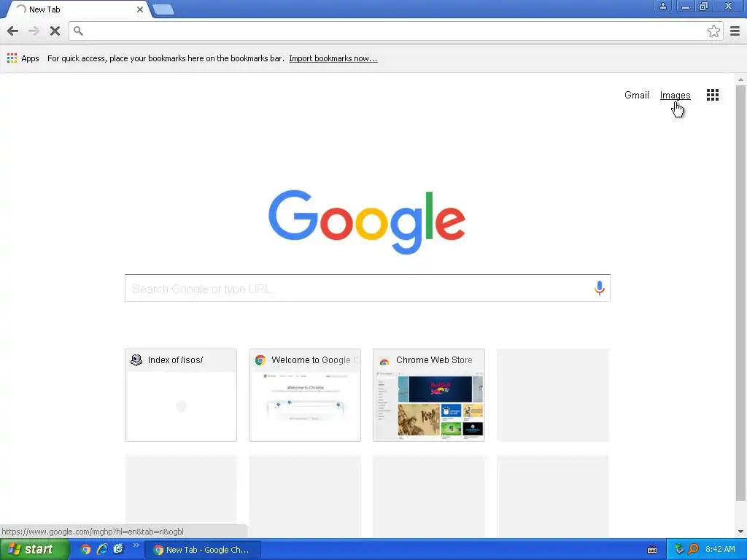747x560 pixels.
Task: Focus the Chrome address bar
Action: [x=395, y=31]
